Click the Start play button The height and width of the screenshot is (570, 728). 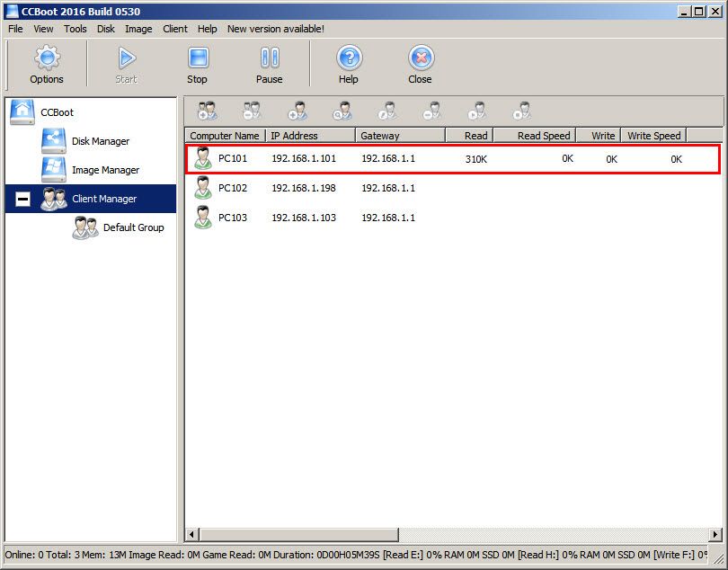127,64
